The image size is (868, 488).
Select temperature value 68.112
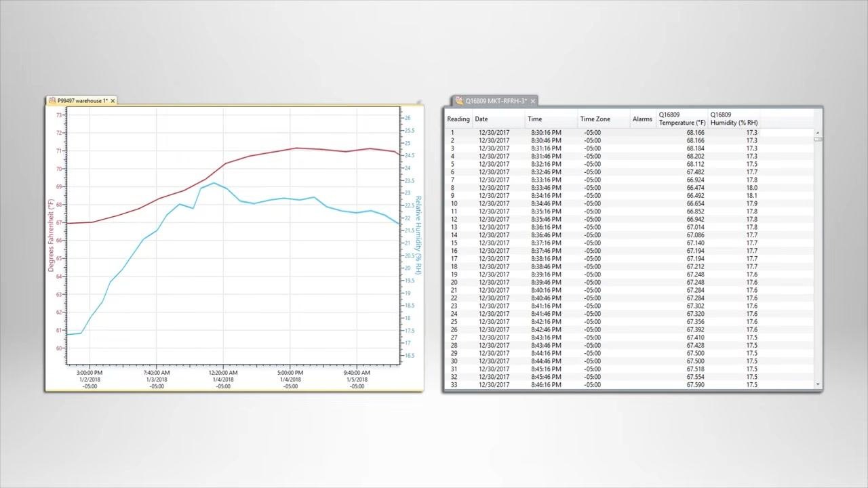point(695,164)
